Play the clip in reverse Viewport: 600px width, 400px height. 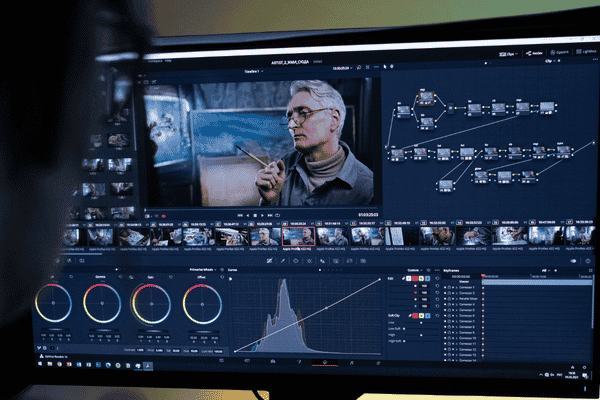tap(248, 216)
